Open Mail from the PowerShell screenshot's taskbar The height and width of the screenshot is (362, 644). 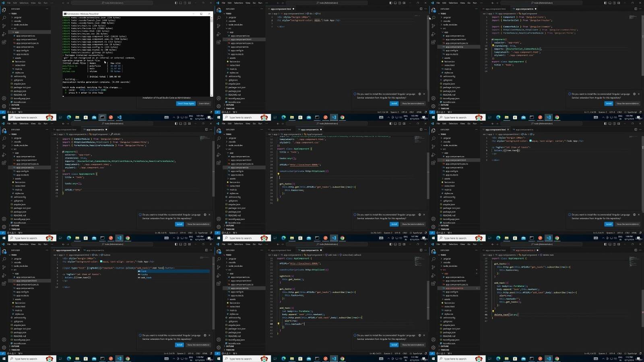(94, 118)
